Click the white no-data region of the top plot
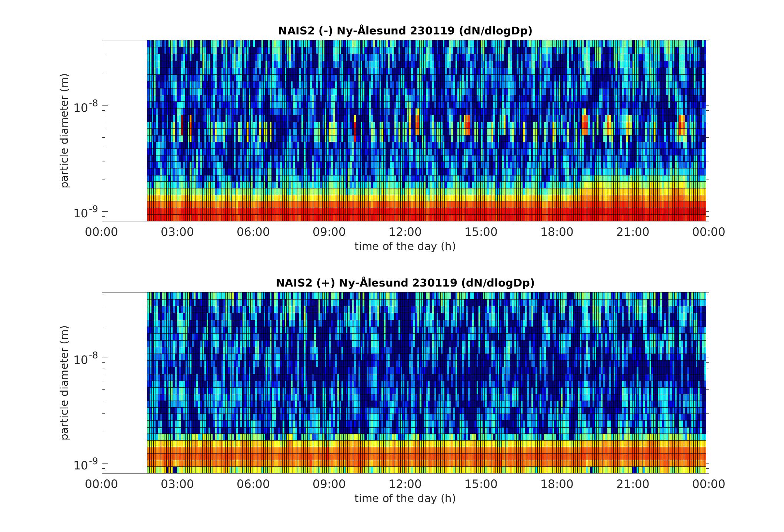The image size is (784, 532). point(124,131)
